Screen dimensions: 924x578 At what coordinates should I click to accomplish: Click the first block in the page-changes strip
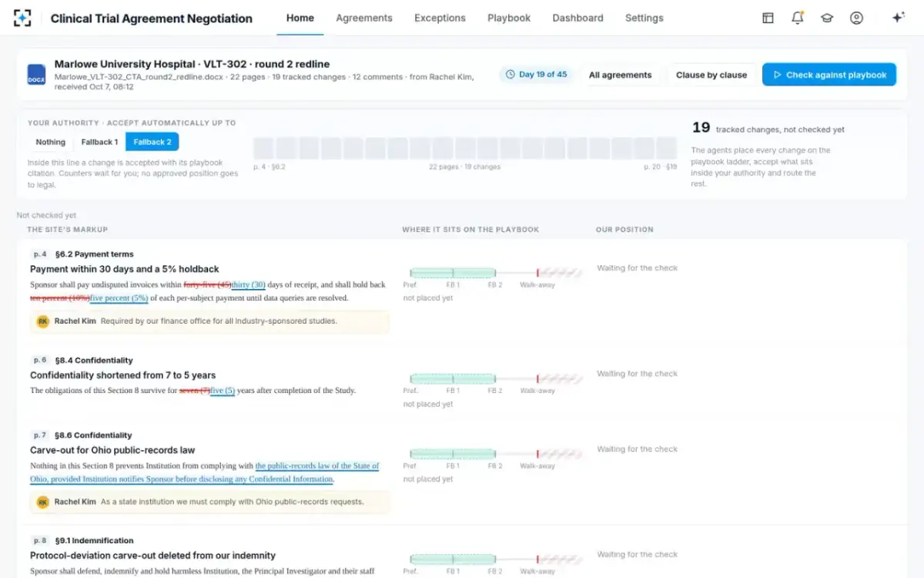coord(263,148)
